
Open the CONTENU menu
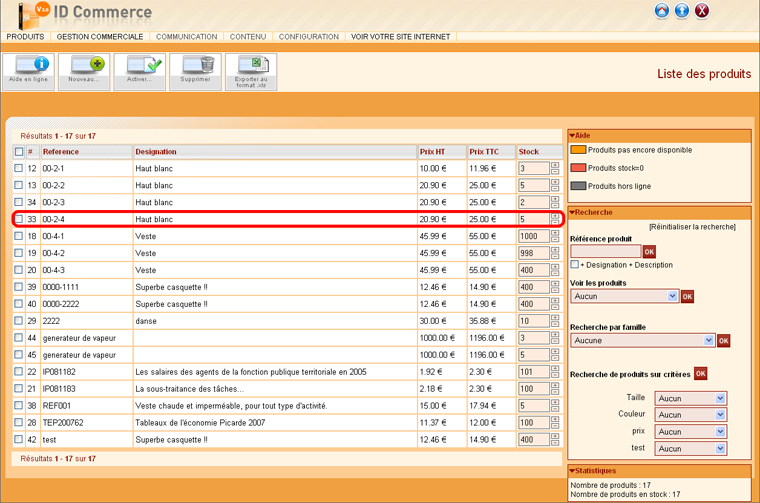[248, 37]
